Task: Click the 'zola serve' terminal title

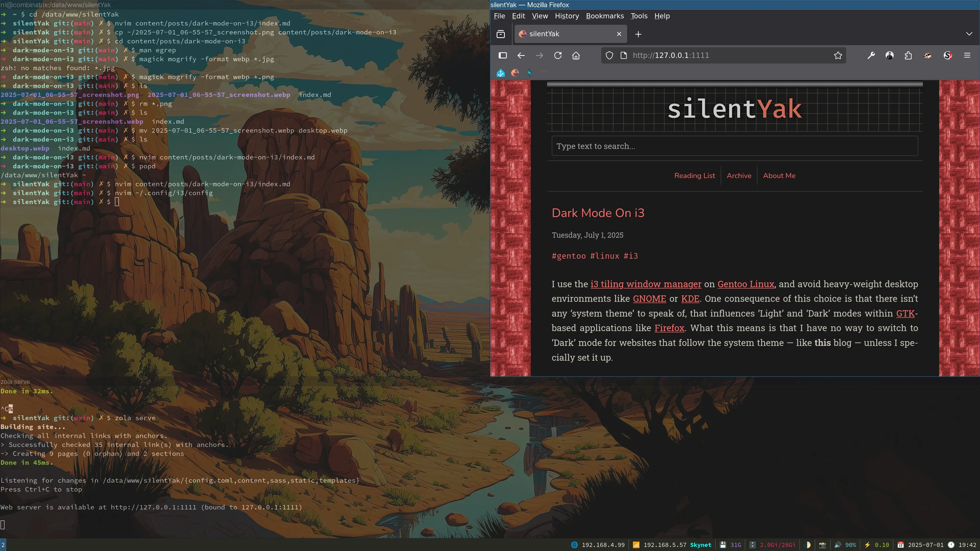Action: tap(15, 382)
